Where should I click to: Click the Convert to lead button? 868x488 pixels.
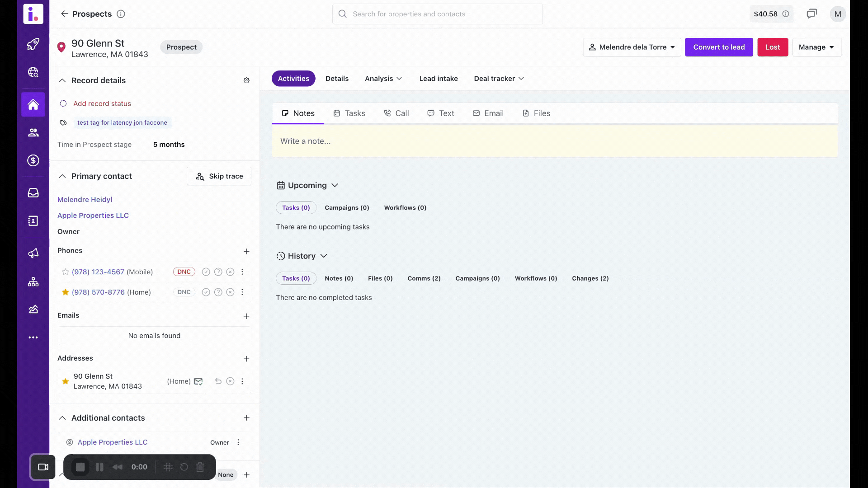719,47
